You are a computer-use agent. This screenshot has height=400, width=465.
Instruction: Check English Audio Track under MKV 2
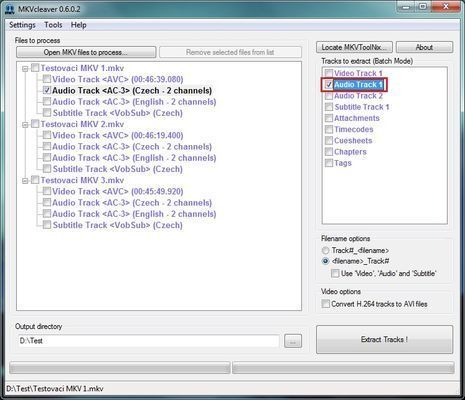47,157
